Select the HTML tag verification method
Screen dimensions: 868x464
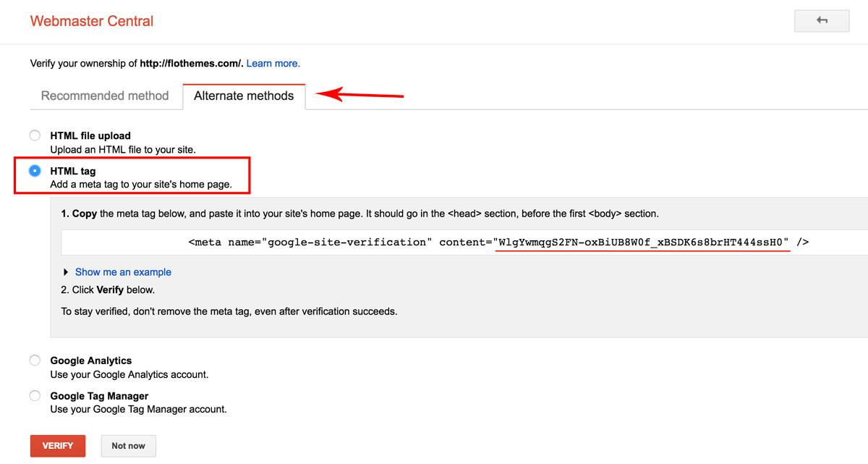(x=34, y=171)
